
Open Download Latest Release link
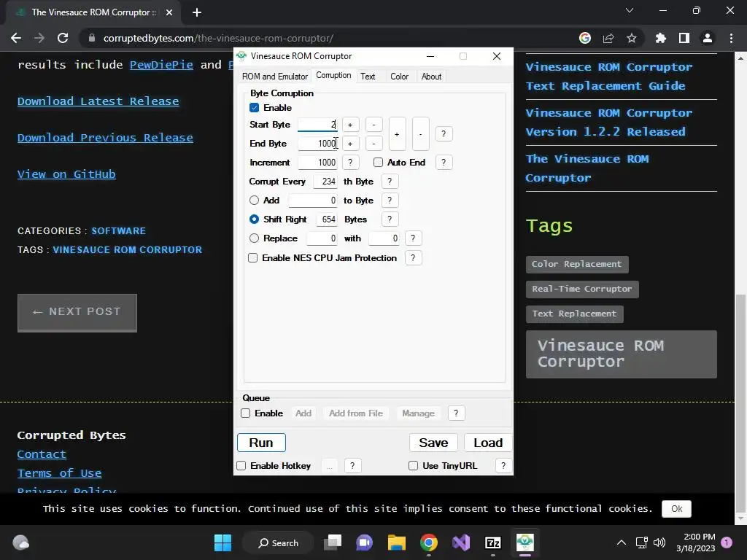(98, 101)
